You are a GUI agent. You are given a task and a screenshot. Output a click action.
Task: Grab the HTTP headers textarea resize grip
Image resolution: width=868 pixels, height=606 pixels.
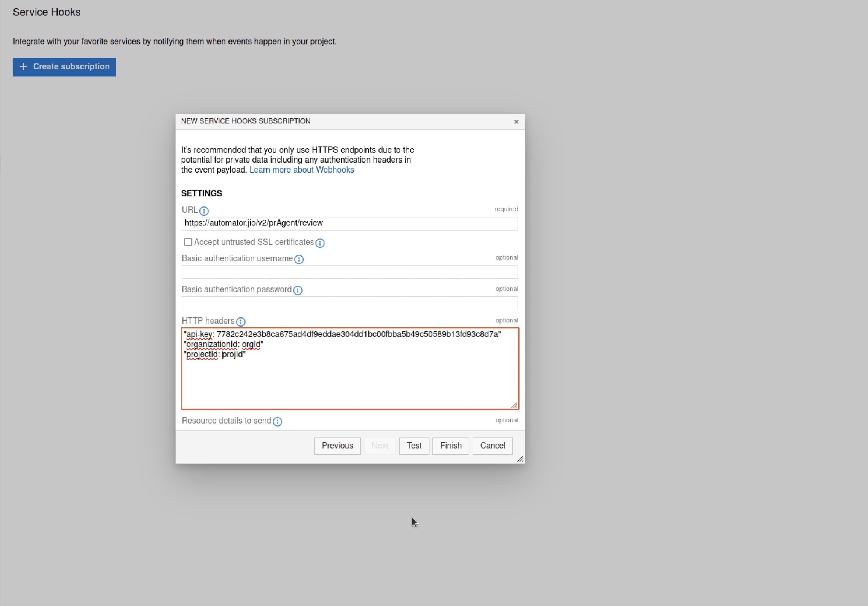coord(514,405)
